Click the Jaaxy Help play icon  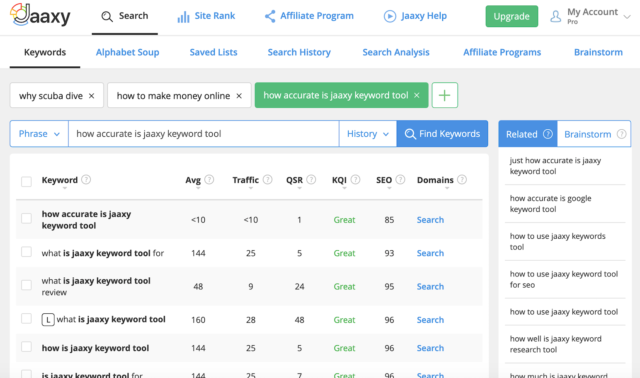390,16
